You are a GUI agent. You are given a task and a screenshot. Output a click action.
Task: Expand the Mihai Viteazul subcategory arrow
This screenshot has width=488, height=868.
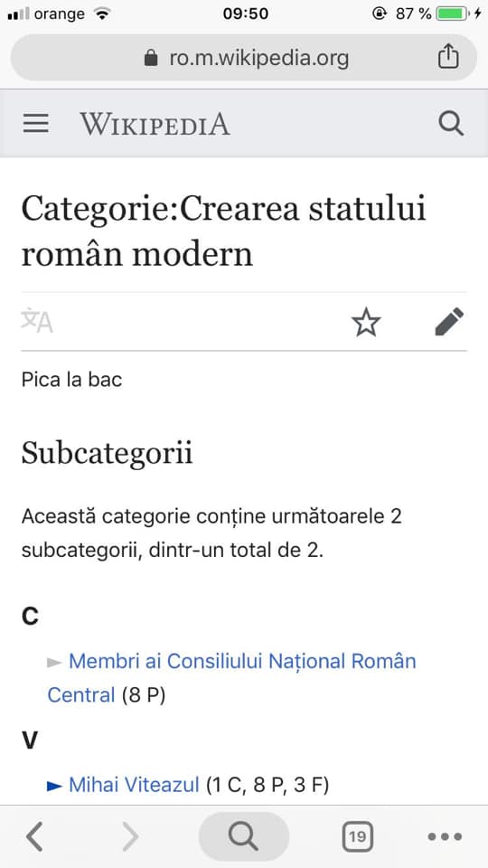click(54, 785)
